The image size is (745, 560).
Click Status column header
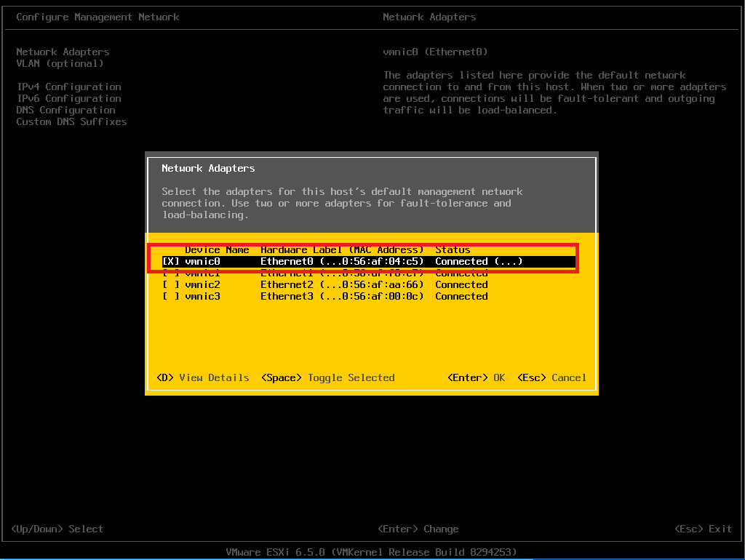(x=453, y=250)
